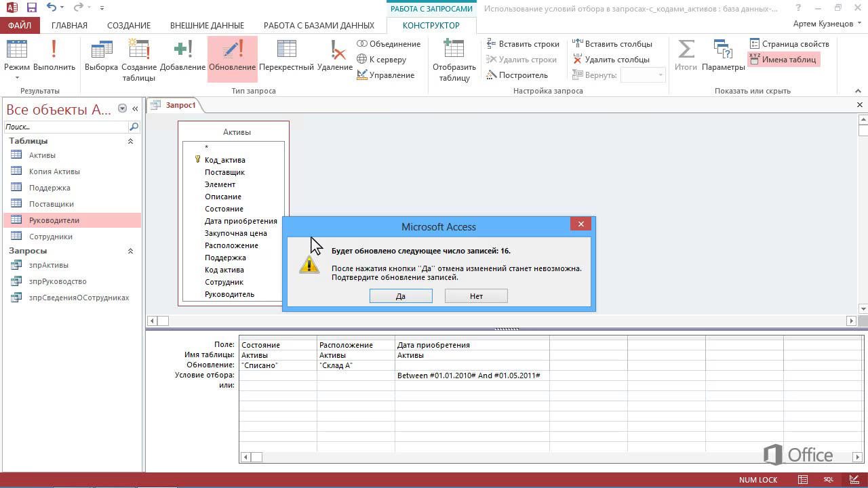Choose Создание таблицы query type
Viewport: 868px width, 488px height.
pos(139,60)
